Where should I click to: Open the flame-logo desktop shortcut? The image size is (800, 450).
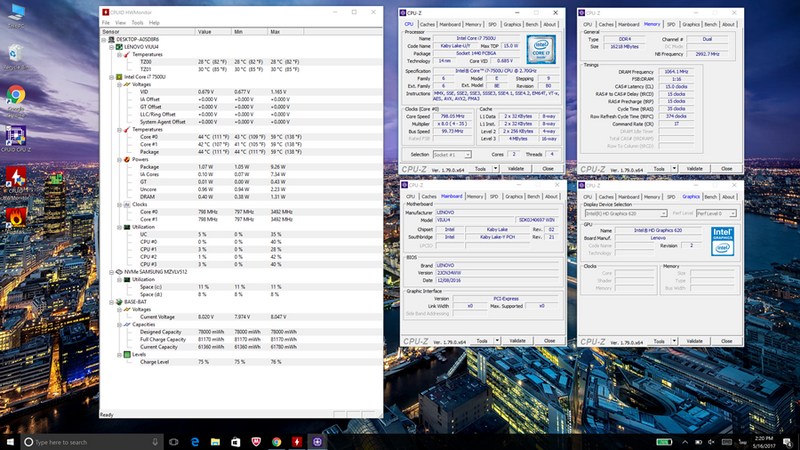(x=16, y=218)
